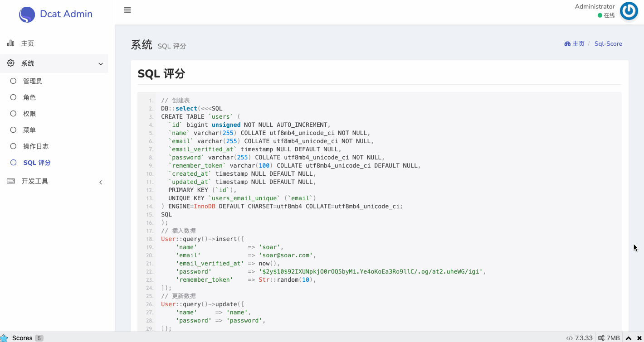Image resolution: width=644 pixels, height=342 pixels.
Task: Click the green online status dot
Action: 600,15
